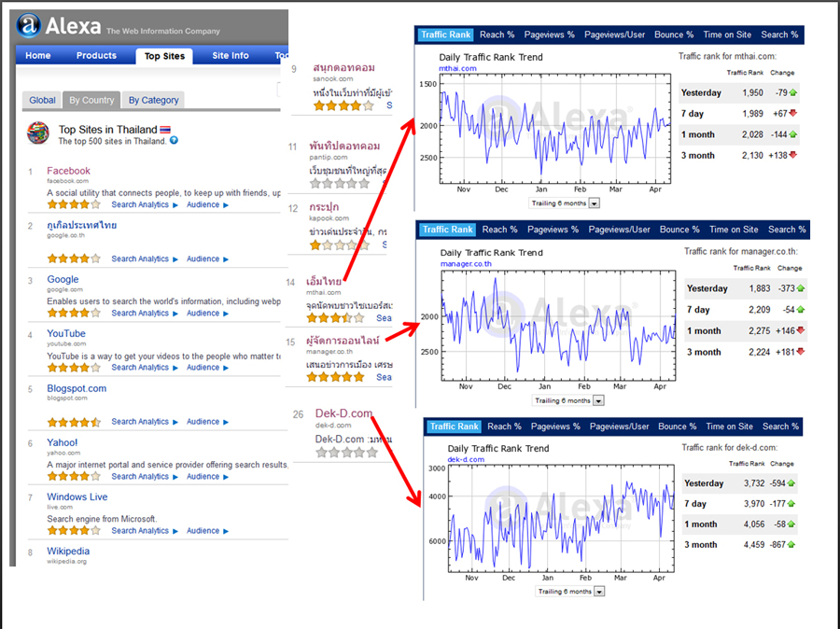Open the Facebook site link
This screenshot has width=840, height=629.
click(x=68, y=171)
